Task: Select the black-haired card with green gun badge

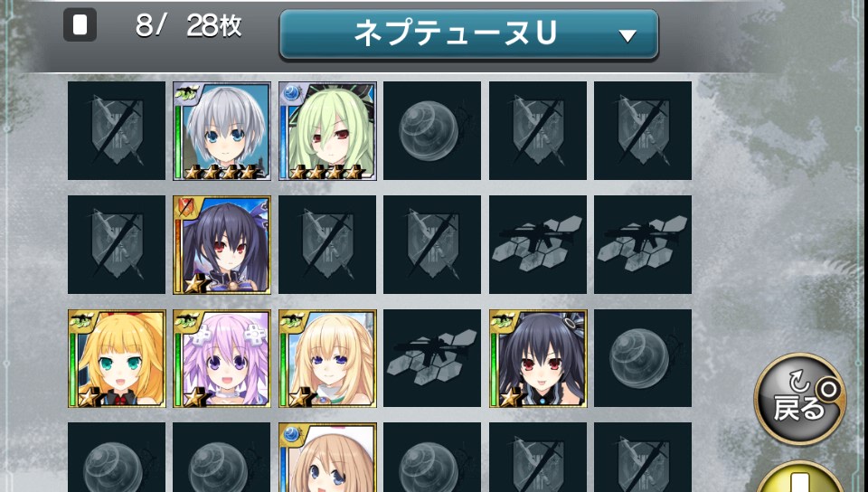Action: (x=538, y=359)
